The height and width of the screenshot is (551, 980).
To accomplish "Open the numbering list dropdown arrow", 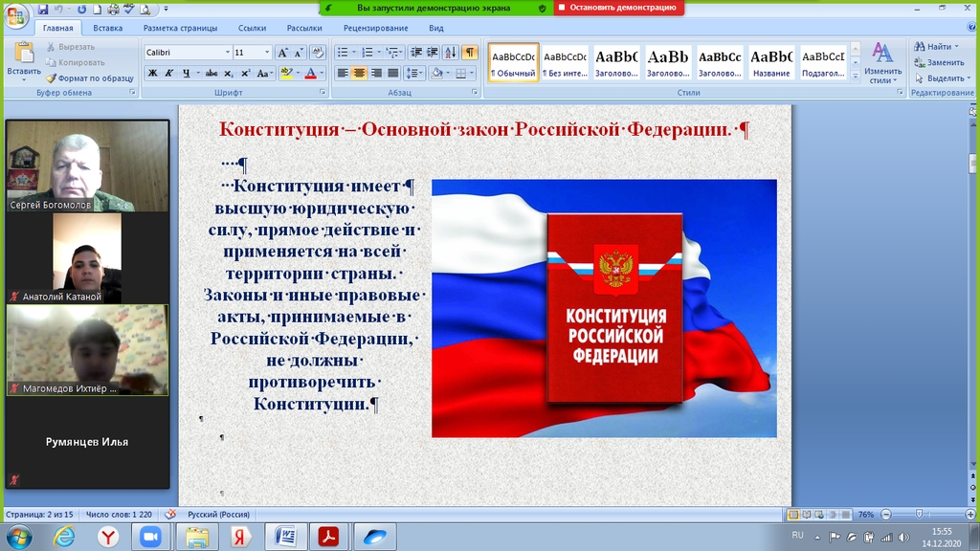I will pyautogui.click(x=379, y=53).
